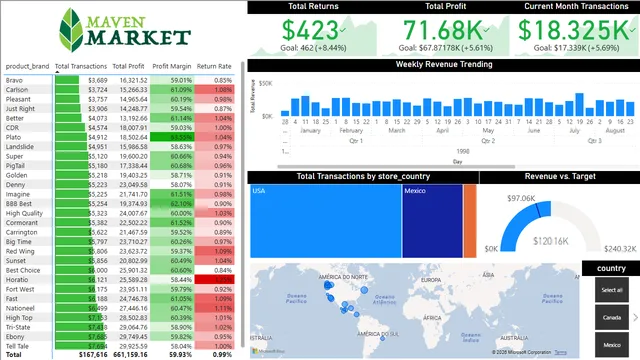Click the Qtr 2 axis label
Viewport: 640px width, 360px height.
click(x=488, y=140)
